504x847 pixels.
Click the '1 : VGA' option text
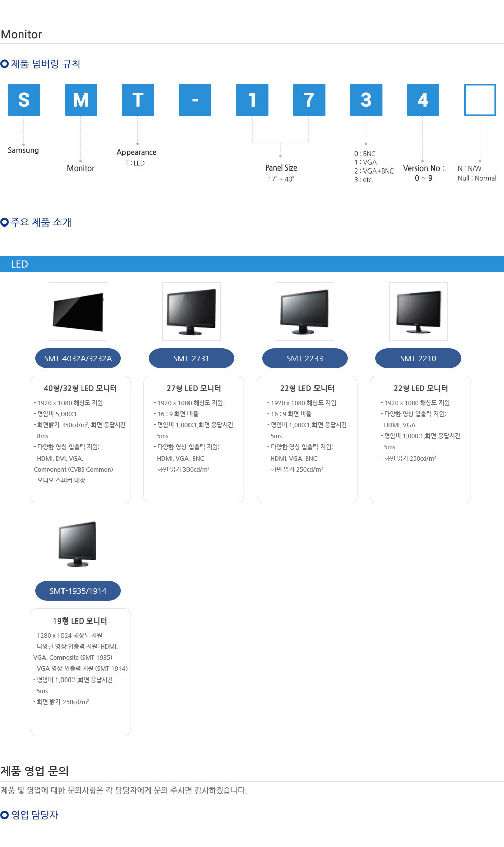[365, 162]
